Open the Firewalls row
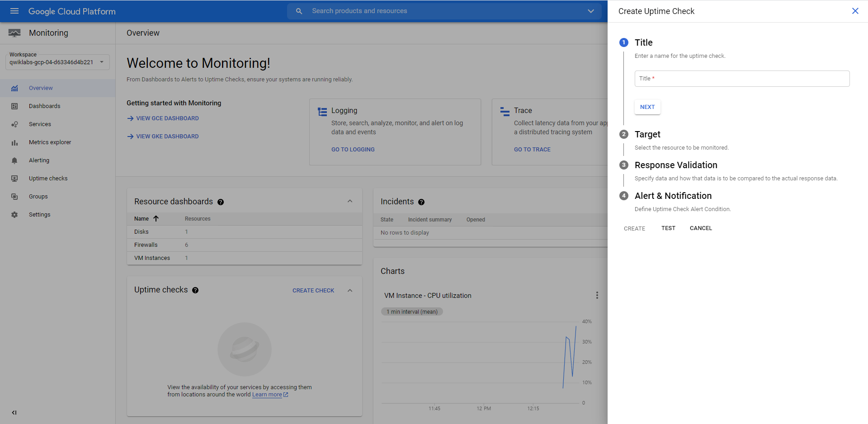Viewport: 868px width, 424px height. 245,245
